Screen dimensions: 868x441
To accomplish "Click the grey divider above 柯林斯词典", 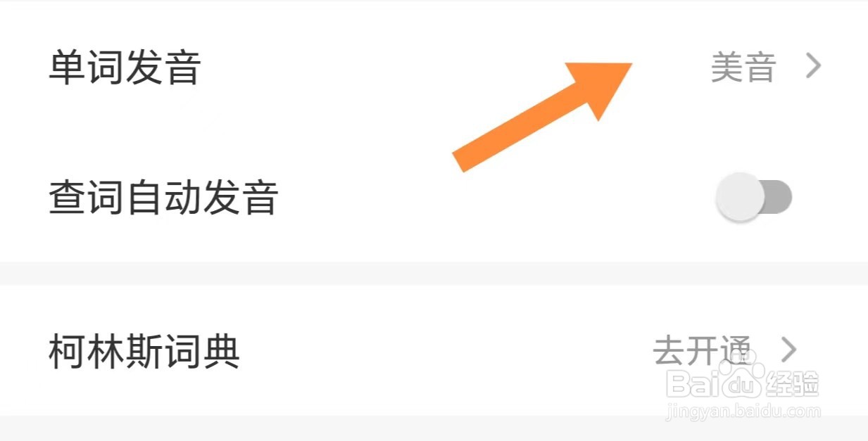I will (x=434, y=273).
